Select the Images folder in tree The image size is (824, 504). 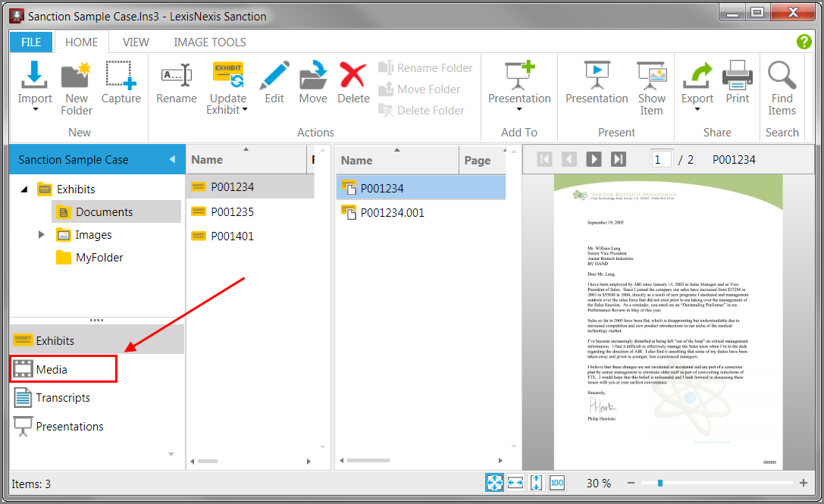(84, 235)
